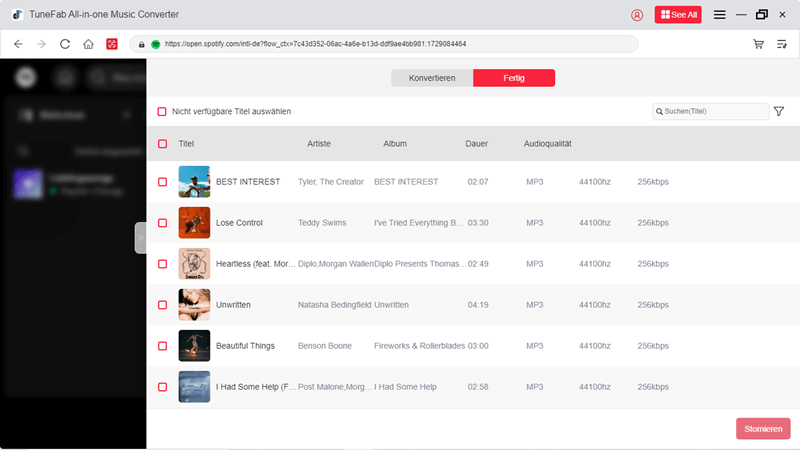Check 'Nicht verfügbare Titel auswählen' checkbox
800x450 pixels.
click(x=162, y=112)
